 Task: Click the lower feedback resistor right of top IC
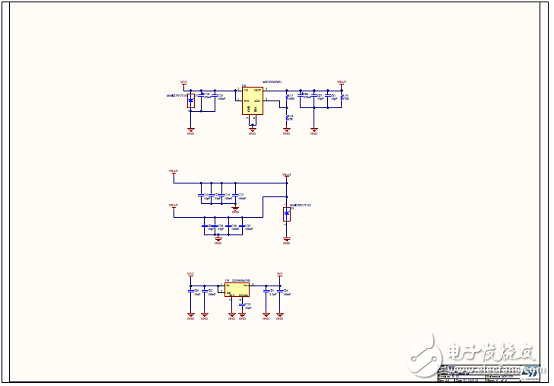[x=287, y=118]
